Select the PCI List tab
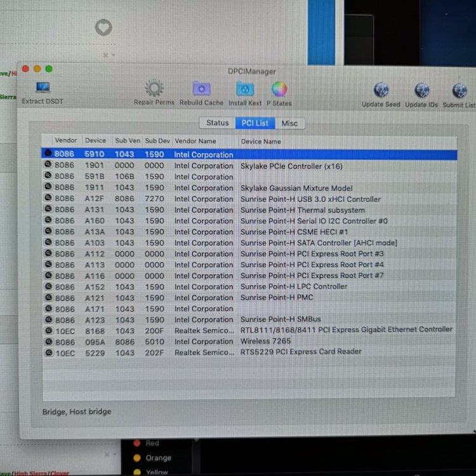Screen dimensions: 476x476 click(x=255, y=123)
